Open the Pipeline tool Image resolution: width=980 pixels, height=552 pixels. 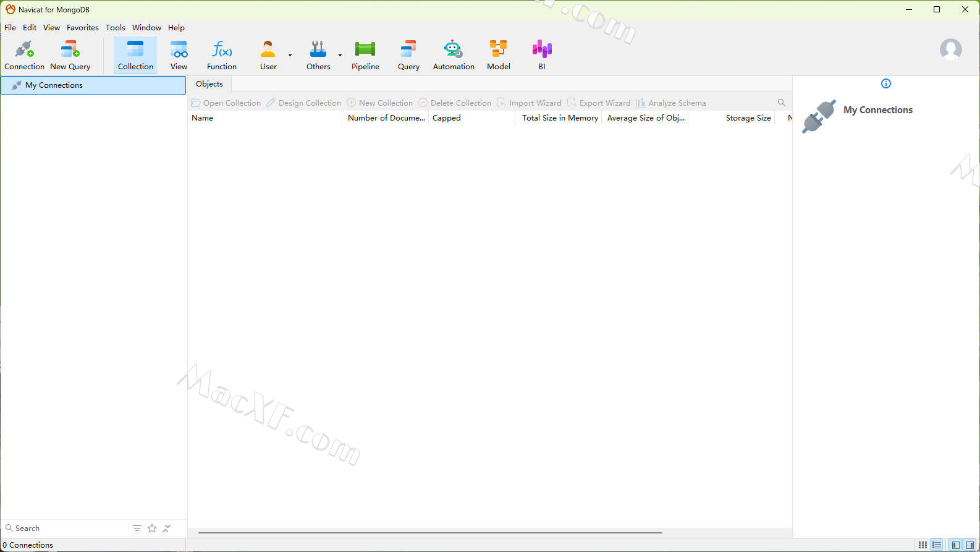365,49
